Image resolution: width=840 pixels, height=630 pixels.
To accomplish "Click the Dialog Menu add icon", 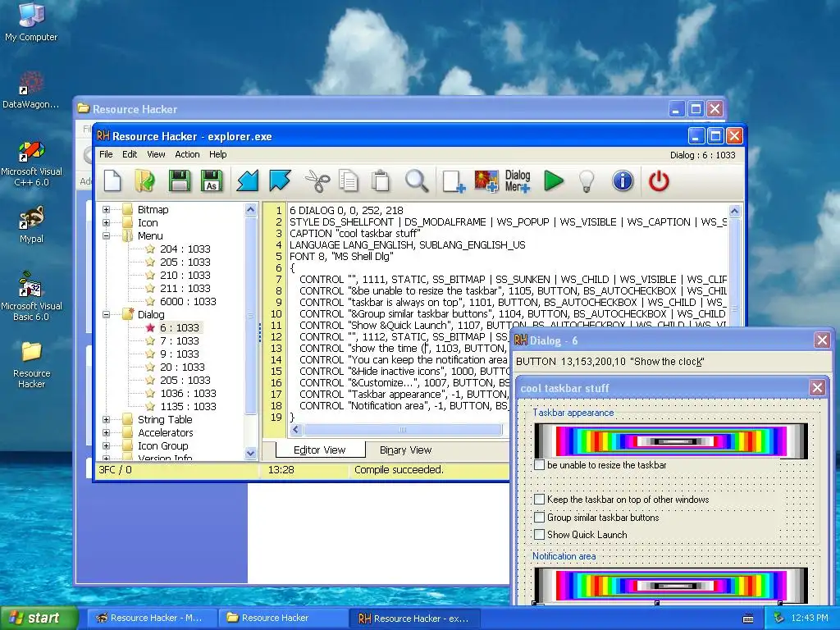I will tap(518, 181).
